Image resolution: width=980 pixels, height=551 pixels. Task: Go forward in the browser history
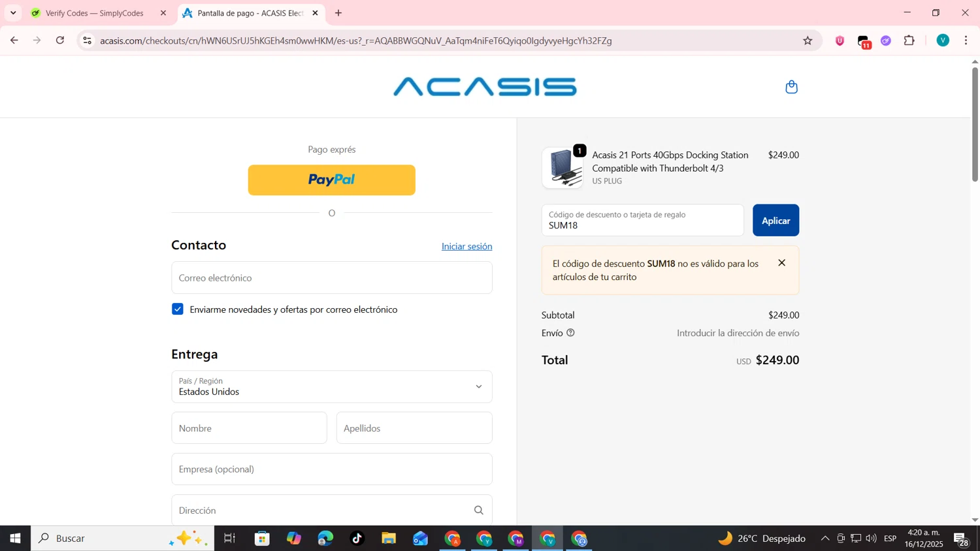click(37, 40)
